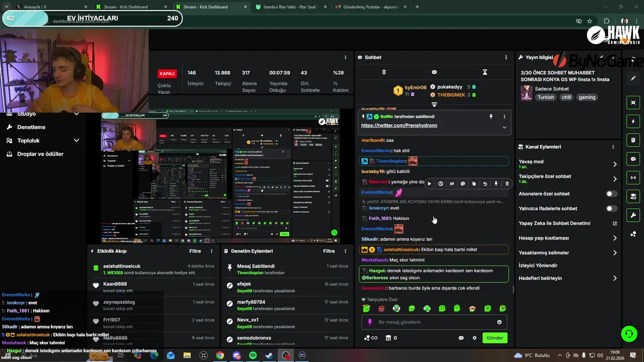Image resolution: width=644 pixels, height=362 pixels.
Task: Click the clock timeout icon in message toolbar
Action: [x=441, y=184]
